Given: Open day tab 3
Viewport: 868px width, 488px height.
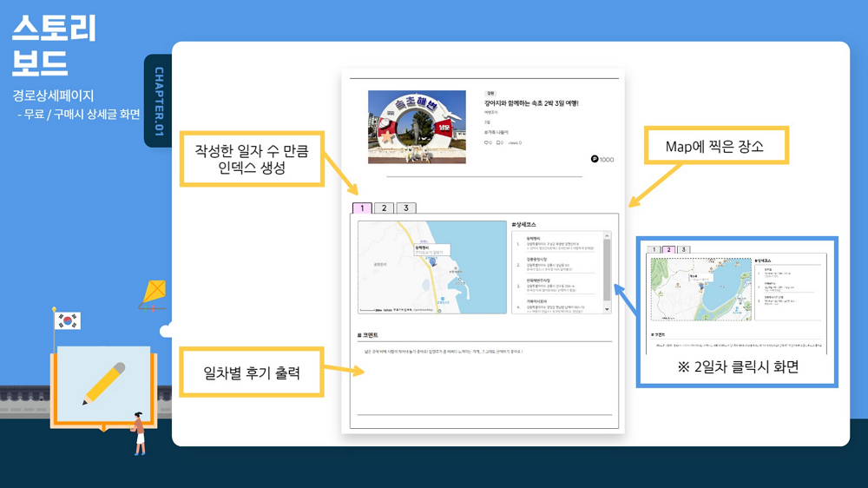Looking at the screenshot, I should pos(405,208).
